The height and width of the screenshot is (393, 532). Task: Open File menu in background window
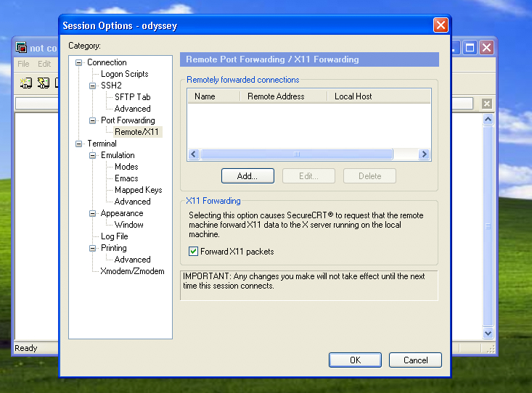pyautogui.click(x=23, y=64)
